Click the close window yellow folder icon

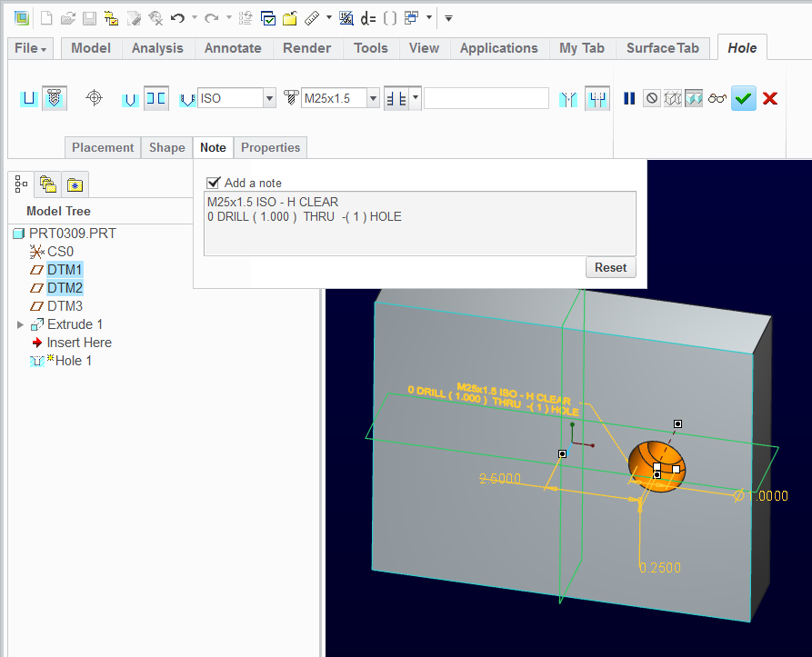(290, 18)
